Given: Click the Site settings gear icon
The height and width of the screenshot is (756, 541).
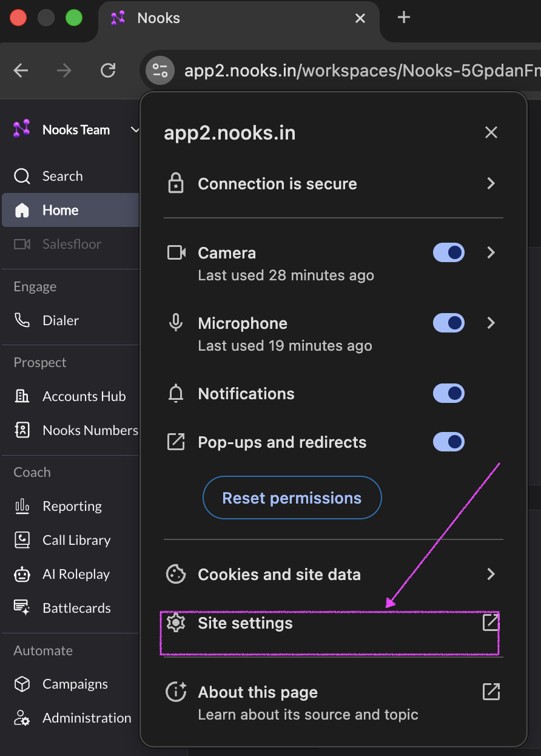Looking at the screenshot, I should click(x=176, y=623).
